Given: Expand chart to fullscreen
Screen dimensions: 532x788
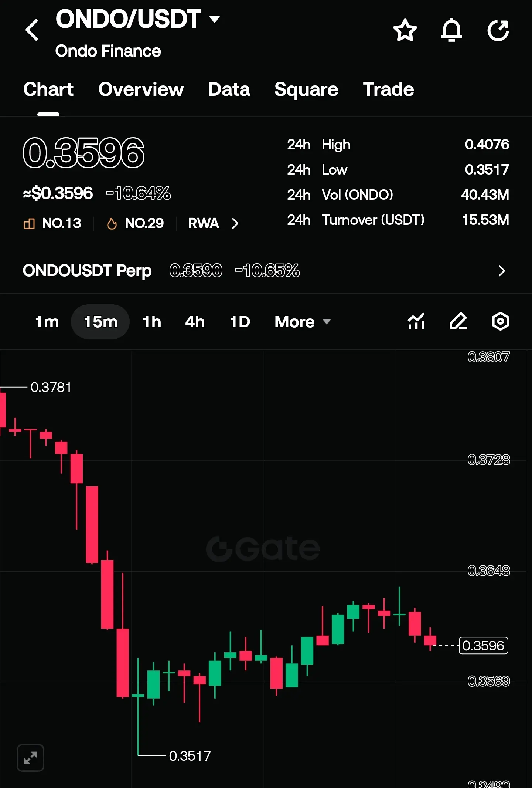Looking at the screenshot, I should point(31,758).
